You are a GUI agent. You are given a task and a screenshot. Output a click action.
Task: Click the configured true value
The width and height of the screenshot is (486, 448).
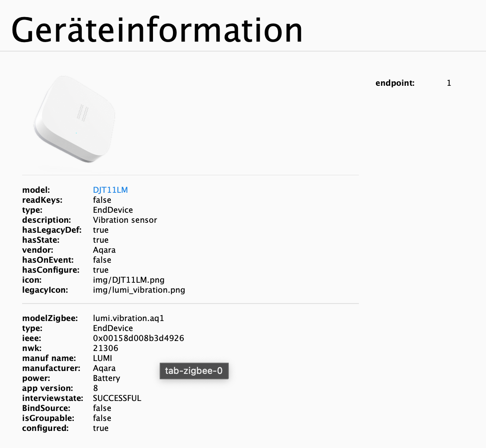[x=101, y=428]
